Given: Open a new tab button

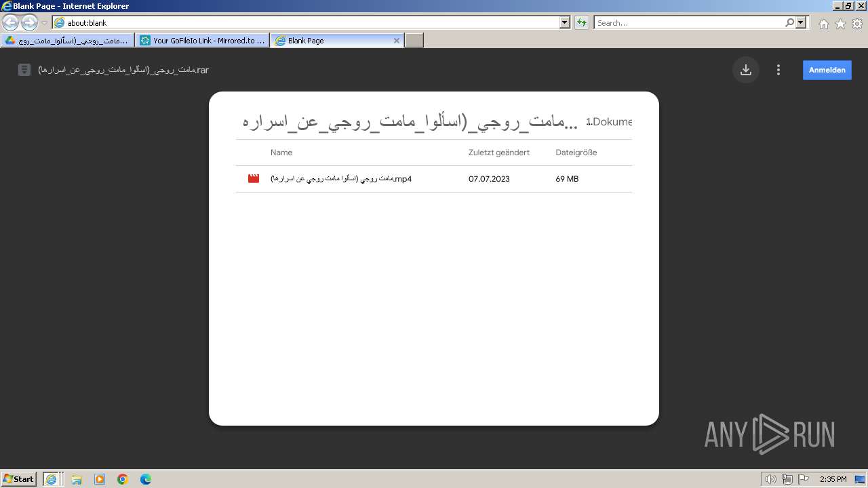Looking at the screenshot, I should tap(414, 41).
